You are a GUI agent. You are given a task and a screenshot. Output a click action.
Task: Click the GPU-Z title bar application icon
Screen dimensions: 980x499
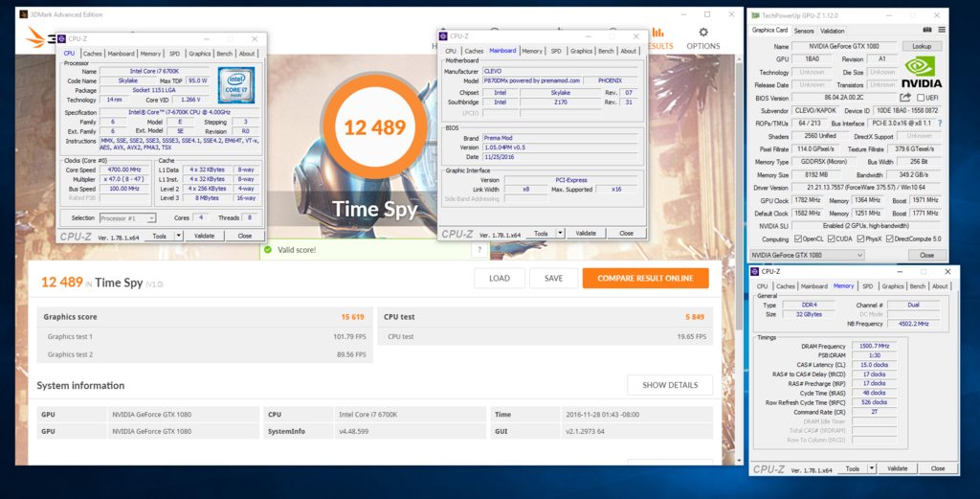pyautogui.click(x=756, y=15)
